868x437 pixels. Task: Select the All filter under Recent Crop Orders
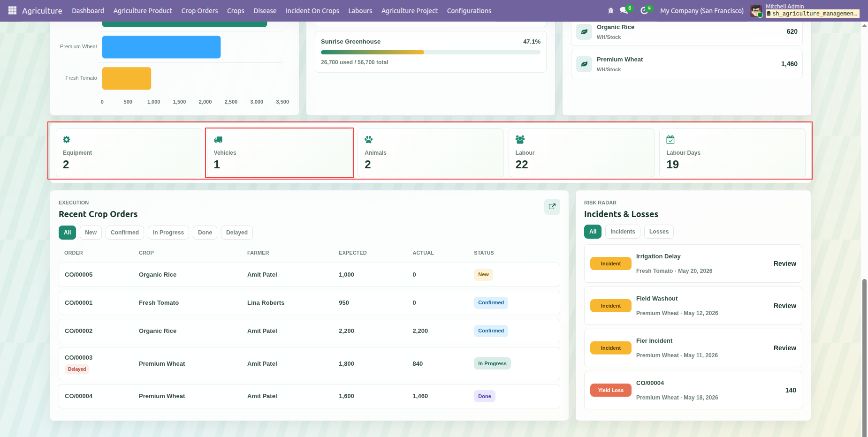[x=68, y=233]
